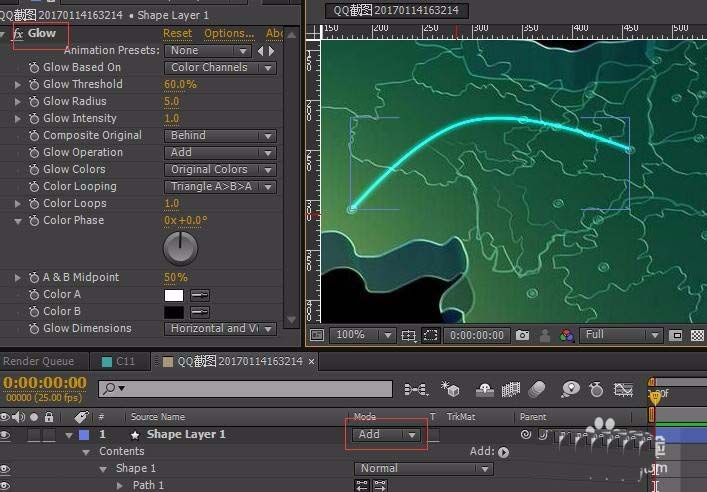Expand the Path 1 property group
707x492 pixels.
click(120, 486)
